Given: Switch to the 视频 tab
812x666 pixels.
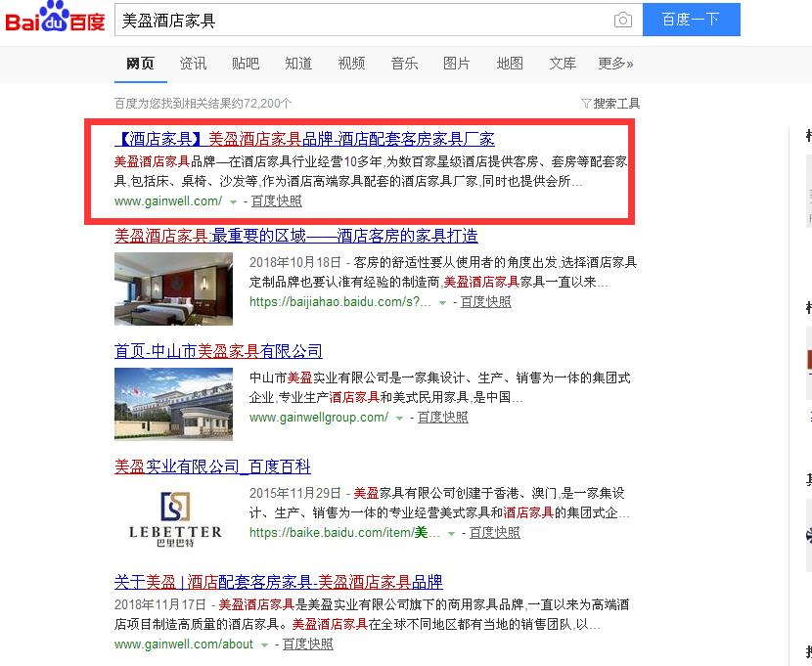Looking at the screenshot, I should 351,63.
